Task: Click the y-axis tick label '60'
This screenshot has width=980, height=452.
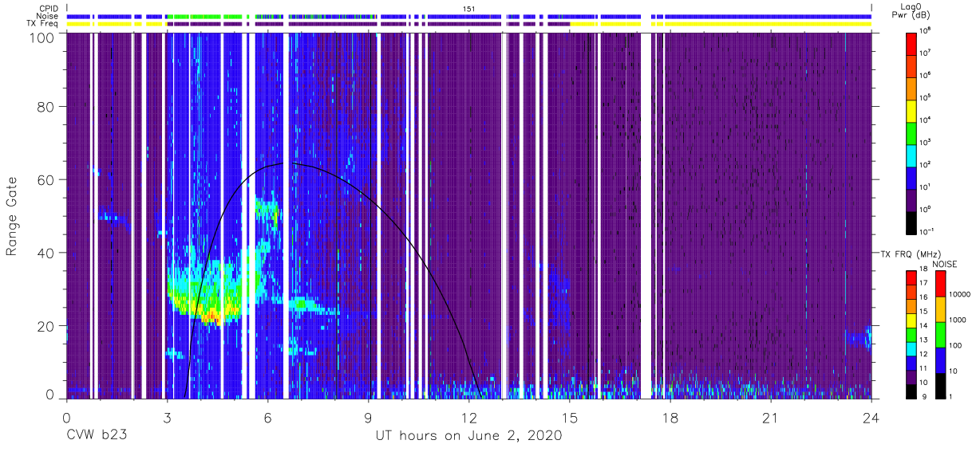Action: 46,181
